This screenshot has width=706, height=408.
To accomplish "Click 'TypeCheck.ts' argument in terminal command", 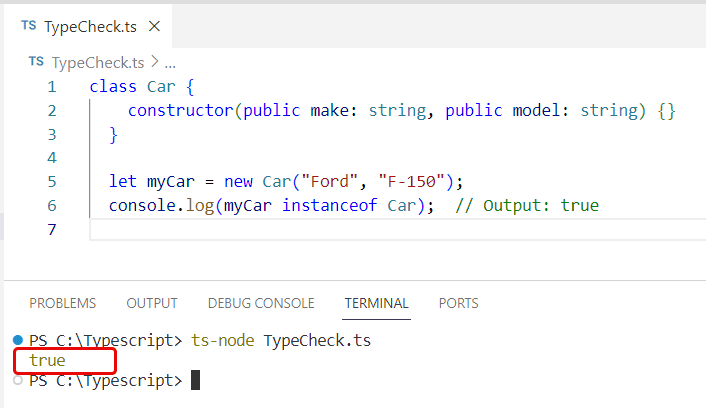I will [x=317, y=341].
